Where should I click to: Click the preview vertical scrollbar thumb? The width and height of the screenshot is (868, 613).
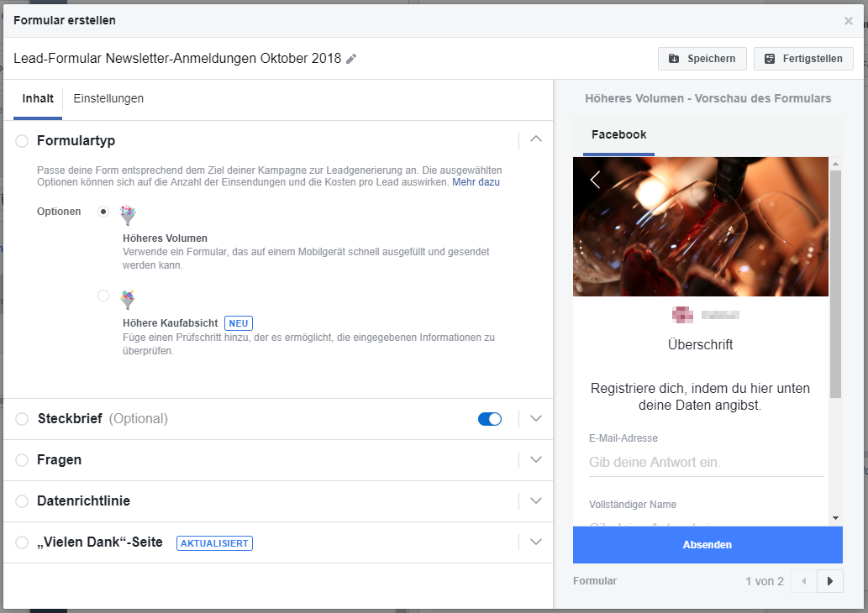click(x=835, y=284)
